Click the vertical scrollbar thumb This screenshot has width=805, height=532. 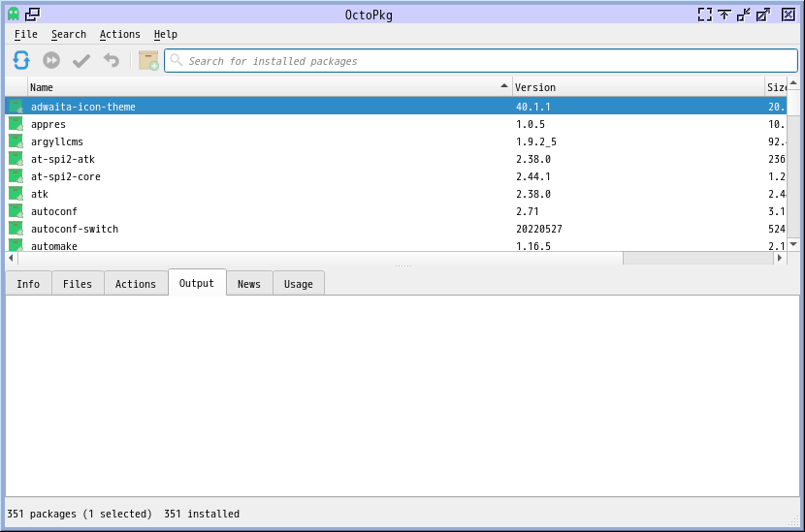point(793,102)
